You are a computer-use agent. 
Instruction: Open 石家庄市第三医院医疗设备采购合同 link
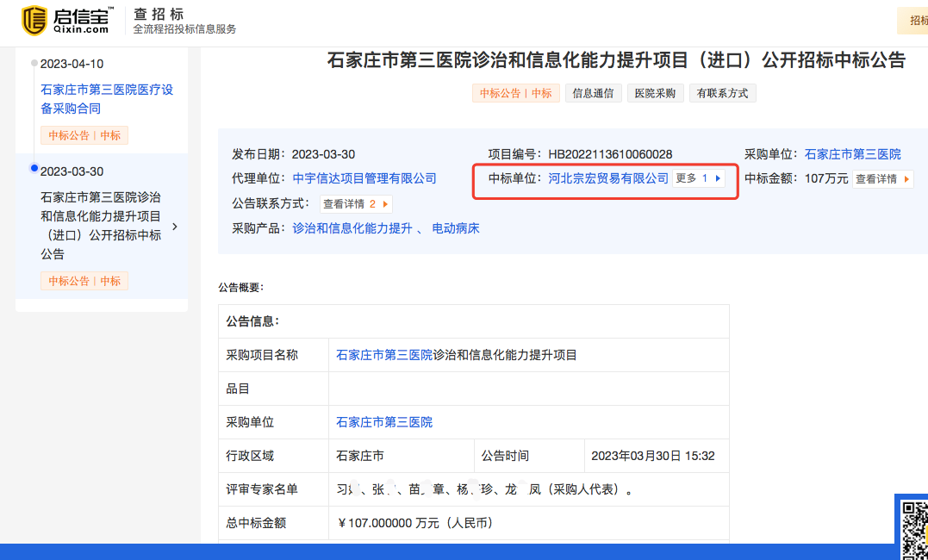(107, 99)
